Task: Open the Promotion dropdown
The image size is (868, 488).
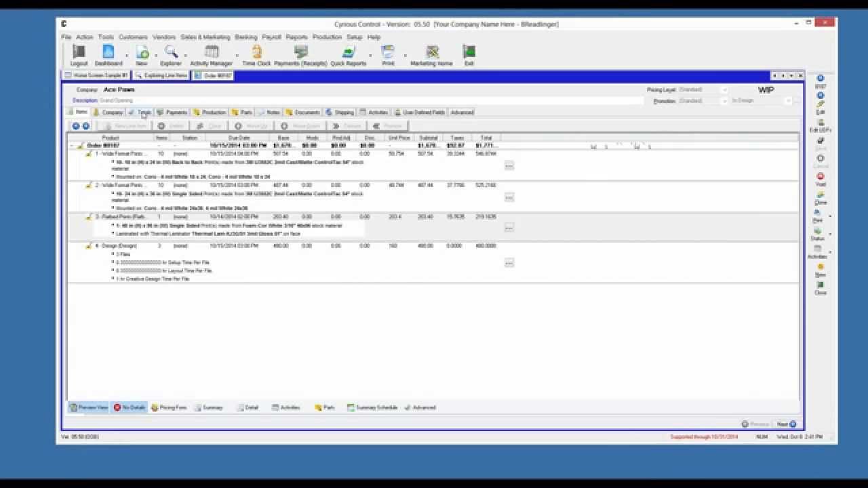Action: 723,101
